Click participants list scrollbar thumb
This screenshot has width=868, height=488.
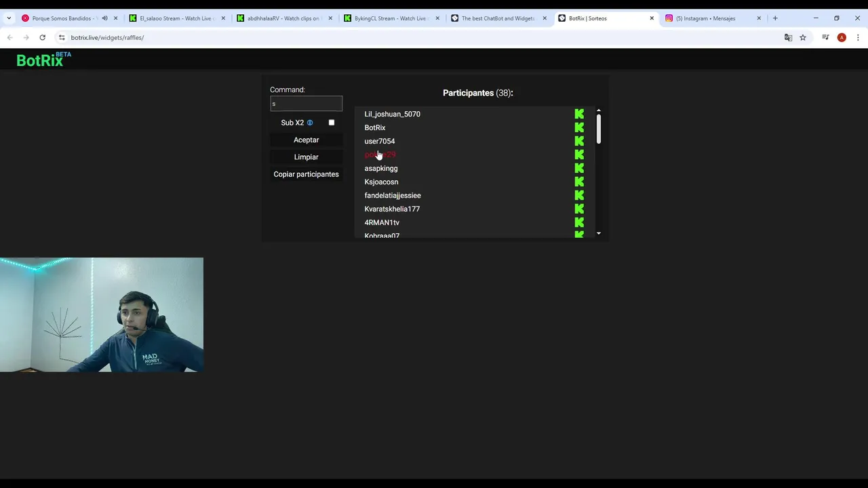(x=599, y=129)
